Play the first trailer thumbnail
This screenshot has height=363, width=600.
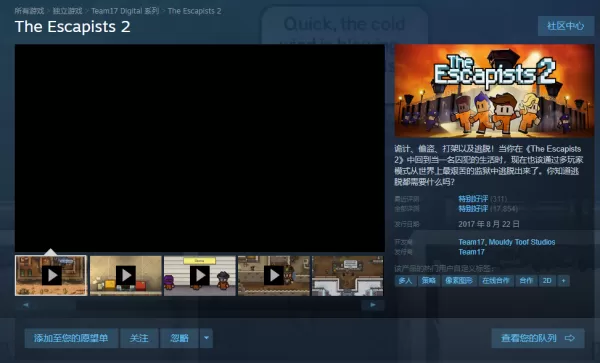(51, 275)
